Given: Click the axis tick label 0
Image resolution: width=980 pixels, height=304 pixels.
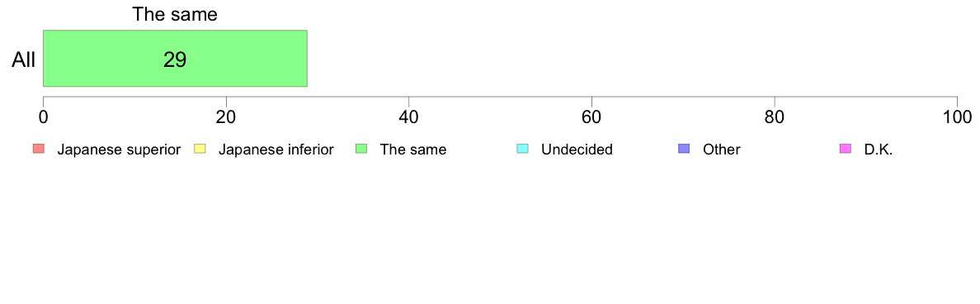Looking at the screenshot, I should (x=43, y=117).
